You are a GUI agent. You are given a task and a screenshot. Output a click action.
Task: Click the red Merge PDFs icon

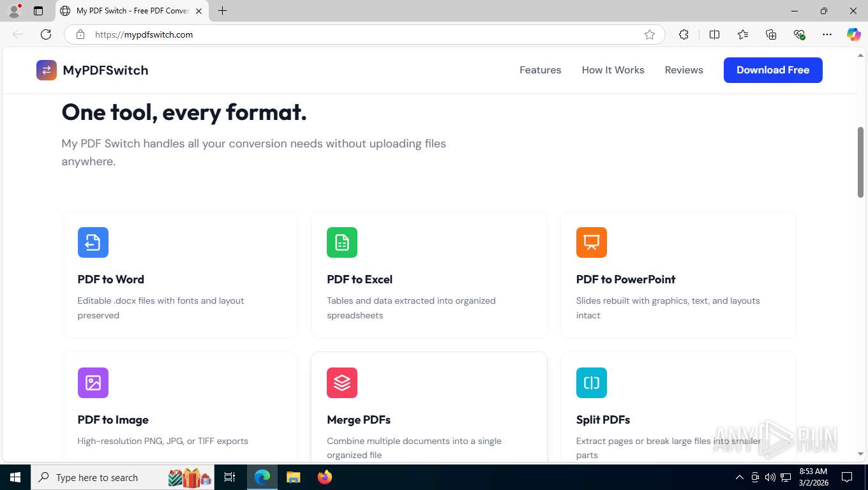pyautogui.click(x=342, y=383)
